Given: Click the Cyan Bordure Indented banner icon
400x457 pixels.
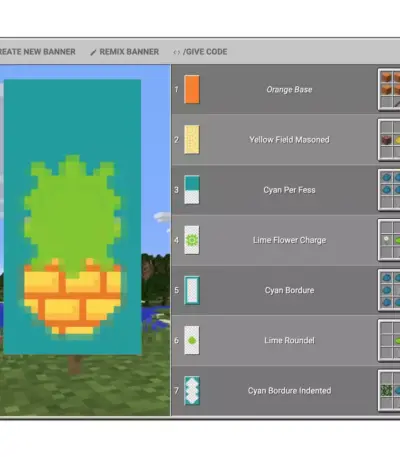Looking at the screenshot, I should pyautogui.click(x=192, y=391).
